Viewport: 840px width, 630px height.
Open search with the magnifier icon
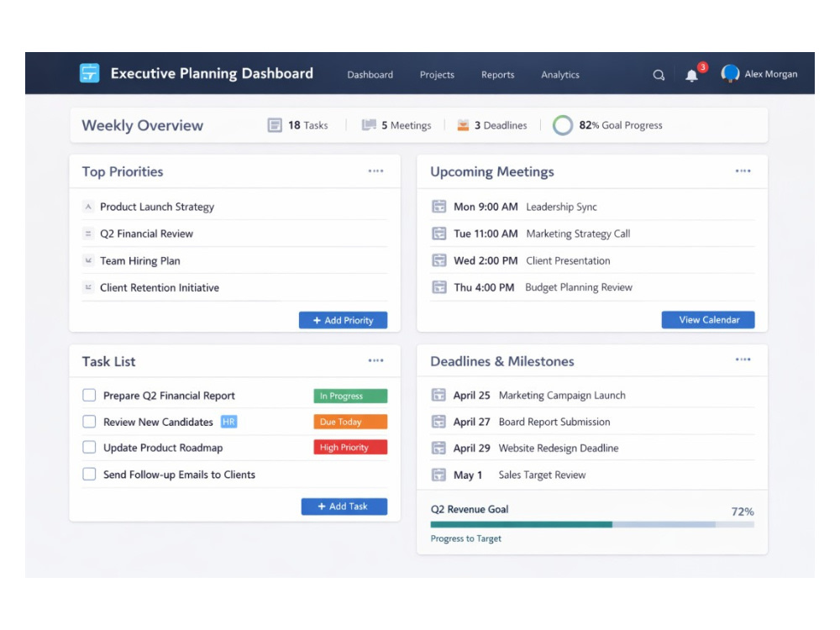pos(659,75)
